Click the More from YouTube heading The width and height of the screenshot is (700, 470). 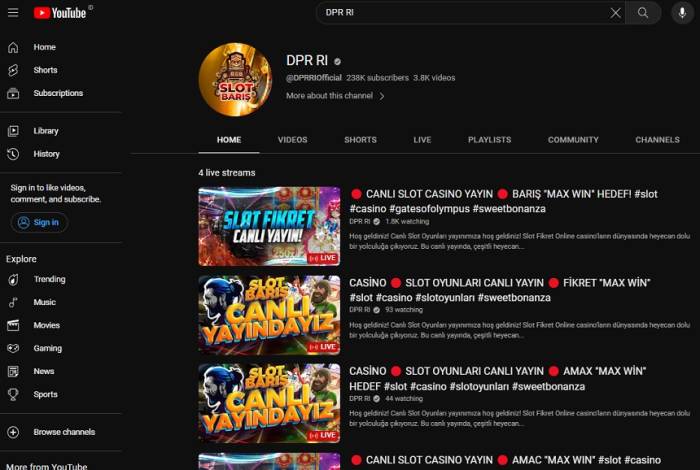pyautogui.click(x=47, y=466)
